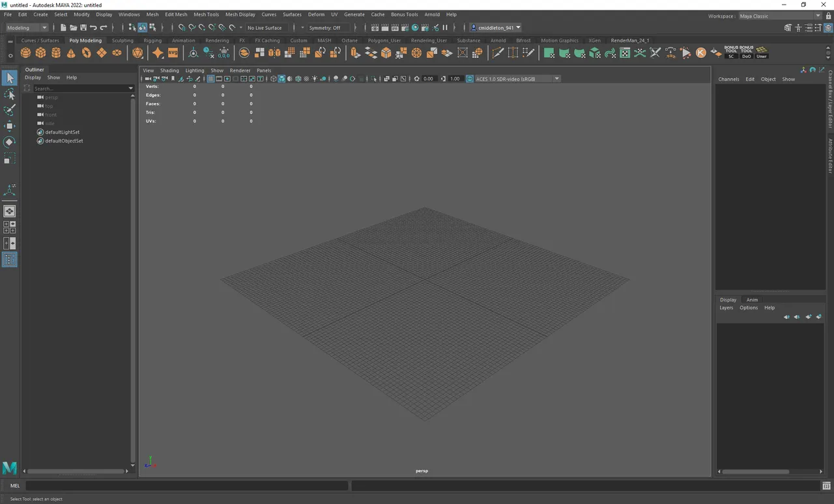This screenshot has width=834, height=504.
Task: Click the exposure value field showing 0.00
Action: coord(428,79)
